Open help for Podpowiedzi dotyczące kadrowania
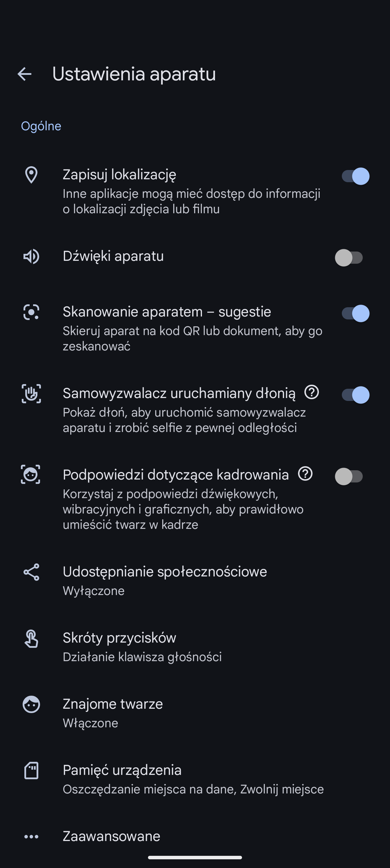This screenshot has width=390, height=868. [305, 474]
